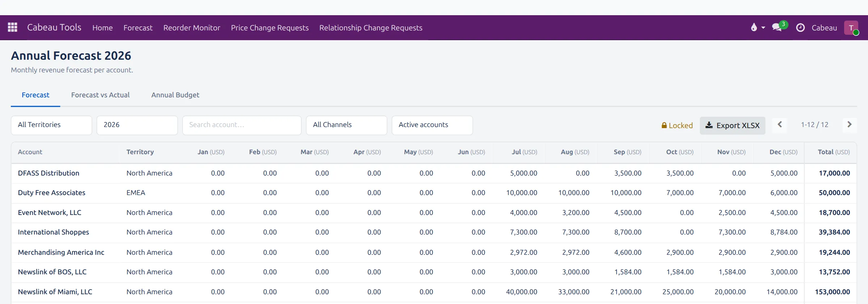This screenshot has height=304, width=868.
Task: Open the 2026 year selector
Action: pos(137,125)
